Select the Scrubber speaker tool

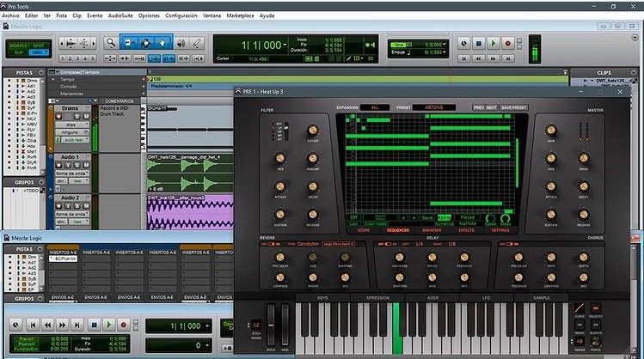pos(181,43)
